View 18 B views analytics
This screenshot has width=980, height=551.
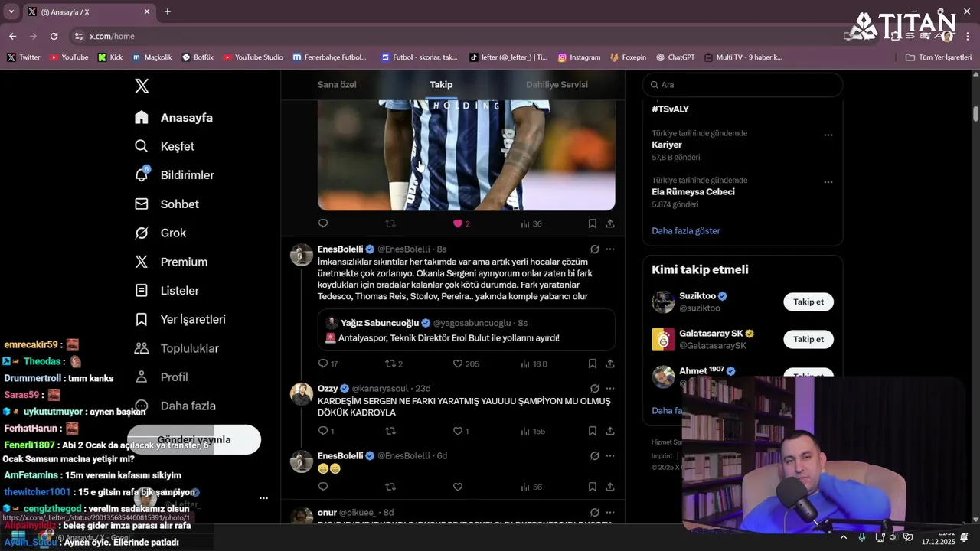click(534, 364)
